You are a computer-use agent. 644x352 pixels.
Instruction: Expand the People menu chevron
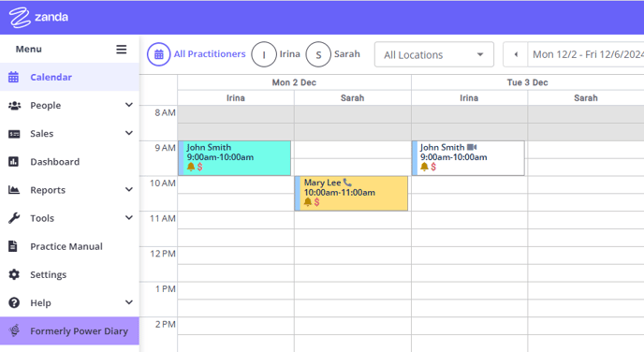129,105
